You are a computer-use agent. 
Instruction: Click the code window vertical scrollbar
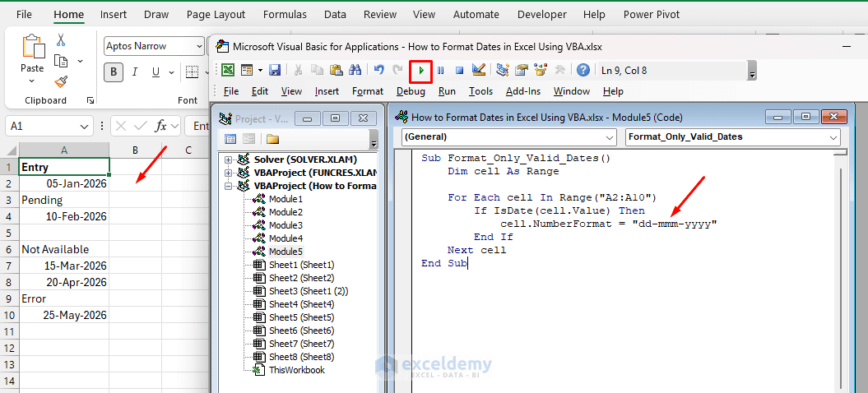[840, 271]
